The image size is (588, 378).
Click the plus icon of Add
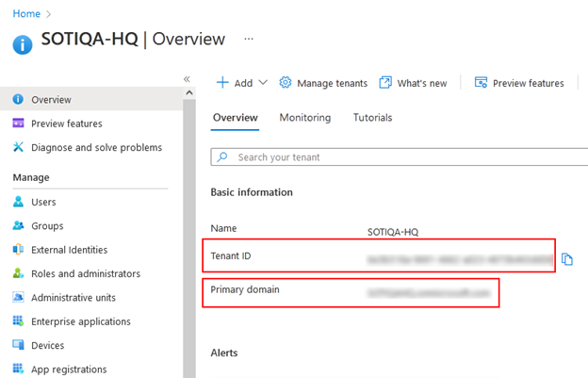pyautogui.click(x=222, y=83)
